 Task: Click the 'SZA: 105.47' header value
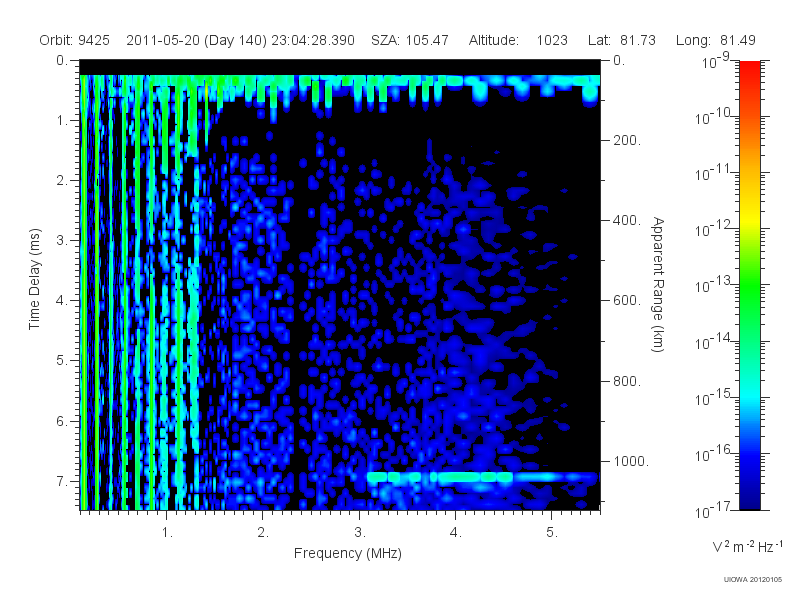(x=410, y=40)
